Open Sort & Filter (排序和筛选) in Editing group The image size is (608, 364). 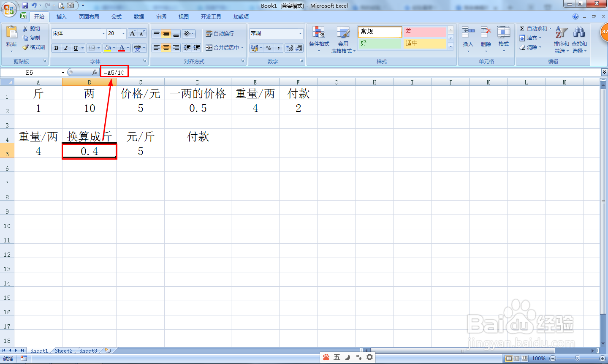click(562, 38)
